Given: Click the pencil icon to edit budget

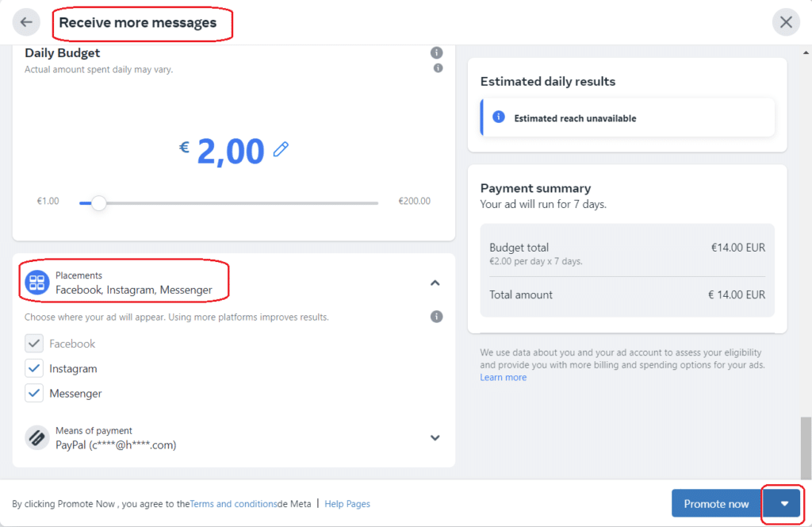Looking at the screenshot, I should click(282, 149).
